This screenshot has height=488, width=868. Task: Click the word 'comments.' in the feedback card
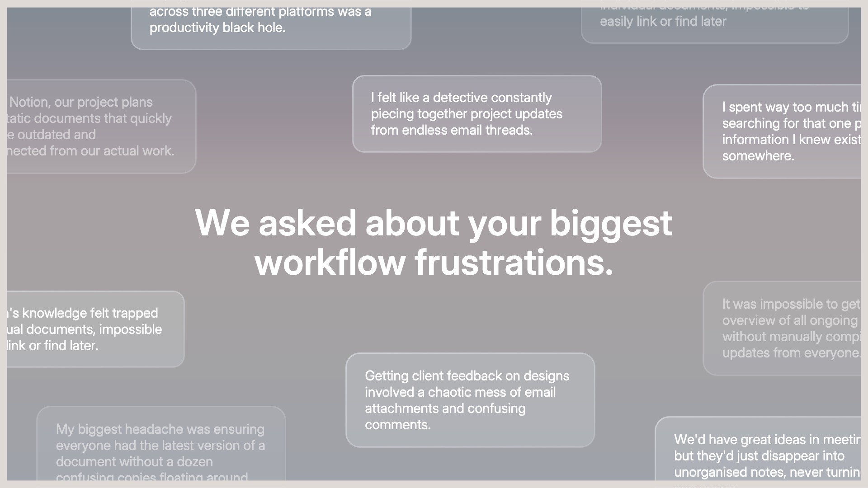click(398, 425)
